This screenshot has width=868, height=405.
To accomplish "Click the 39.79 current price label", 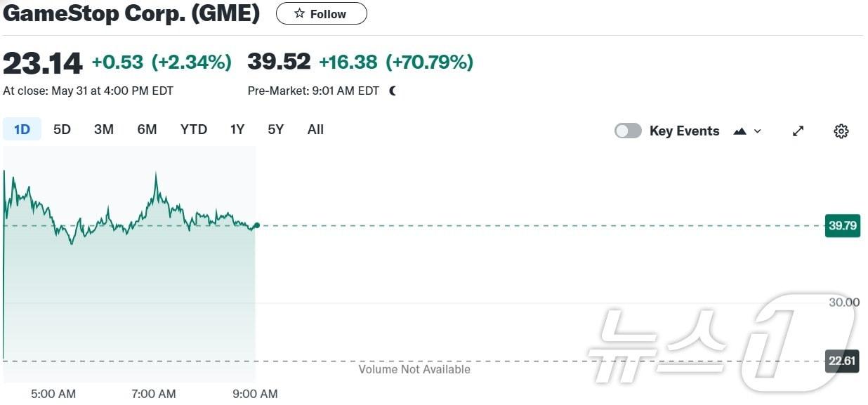I will pyautogui.click(x=842, y=226).
